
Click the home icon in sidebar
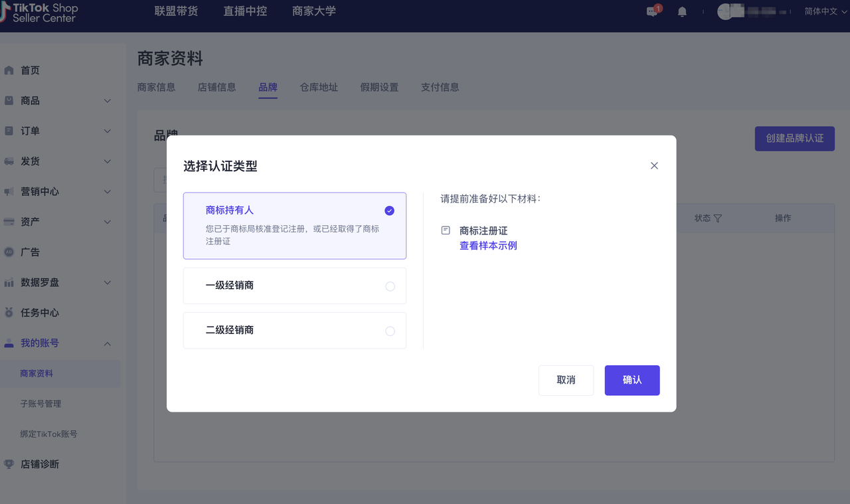pos(9,70)
